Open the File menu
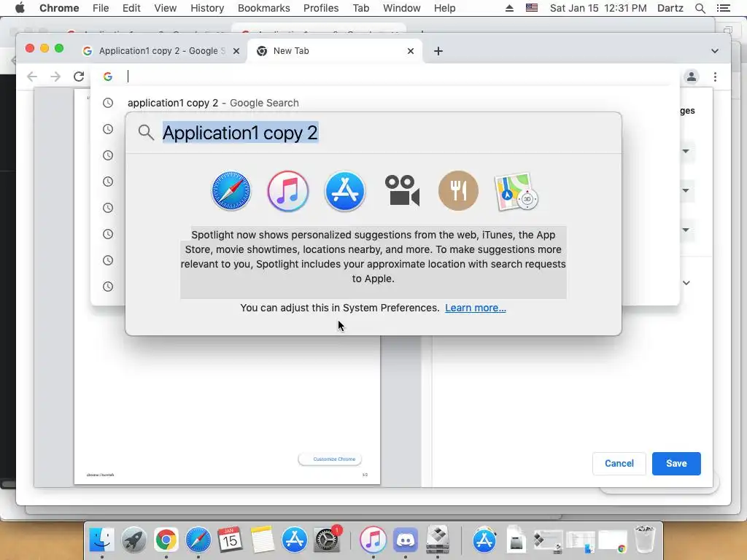747x560 pixels. tap(101, 8)
